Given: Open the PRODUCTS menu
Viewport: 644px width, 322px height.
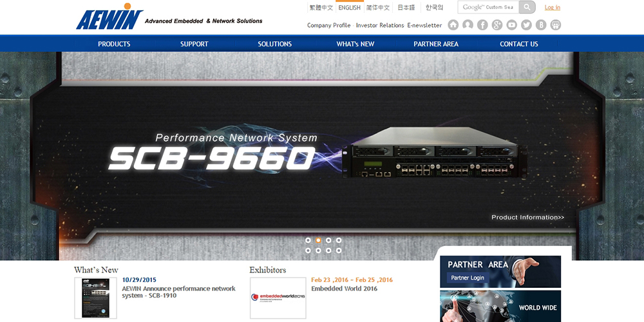Looking at the screenshot, I should pyautogui.click(x=114, y=44).
